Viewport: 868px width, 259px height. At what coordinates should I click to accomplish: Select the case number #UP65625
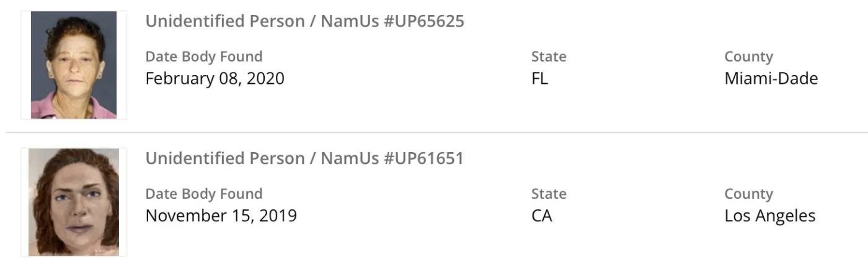click(423, 22)
